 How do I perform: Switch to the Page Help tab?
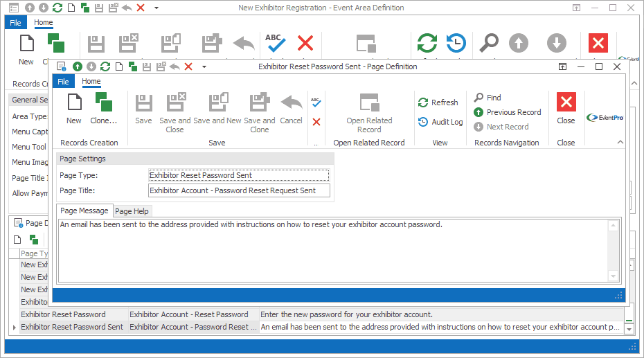point(132,211)
